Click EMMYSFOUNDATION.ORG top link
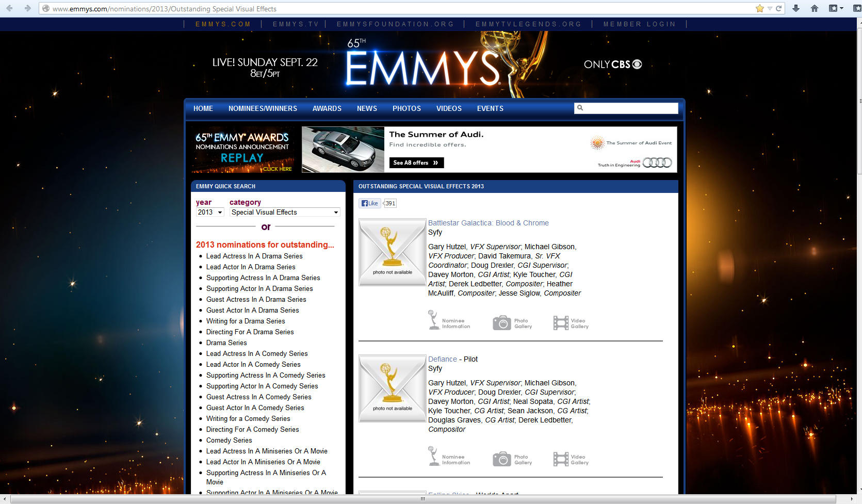862x504 pixels. (x=395, y=24)
